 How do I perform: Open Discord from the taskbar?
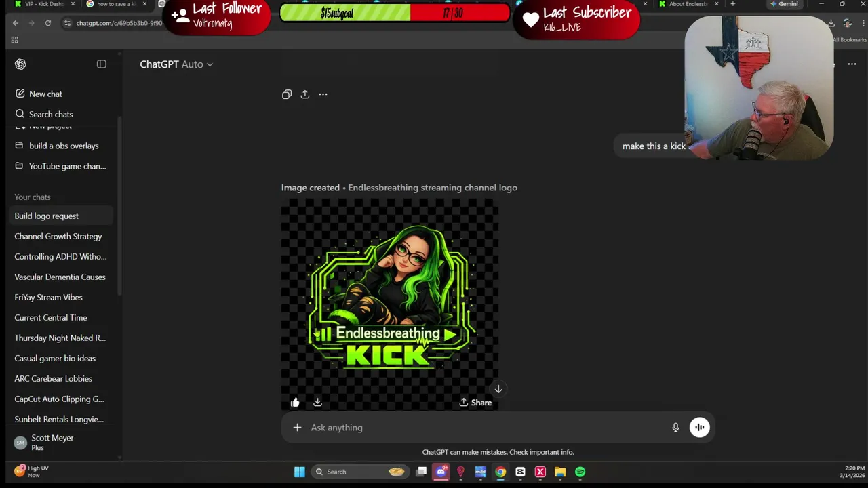point(441,472)
